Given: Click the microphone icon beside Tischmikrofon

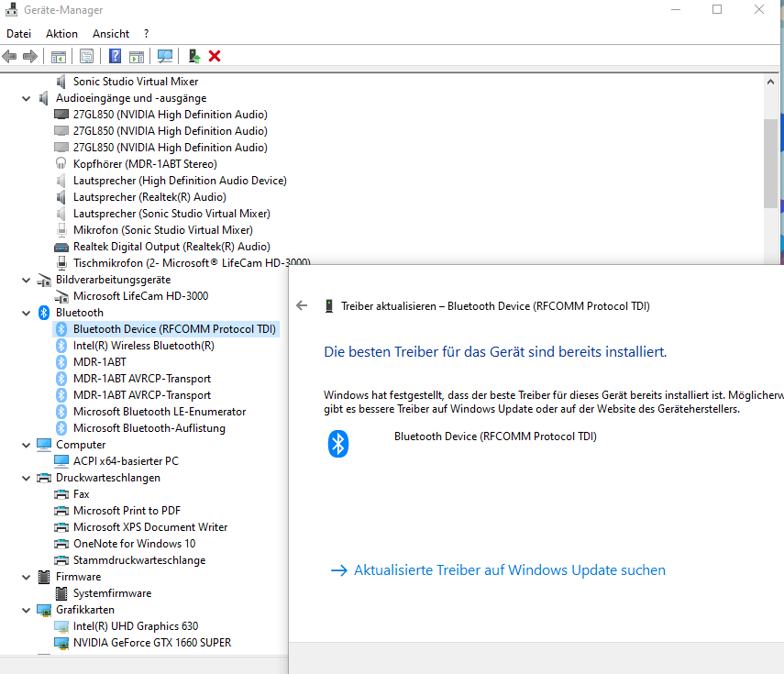Looking at the screenshot, I should pos(61,263).
